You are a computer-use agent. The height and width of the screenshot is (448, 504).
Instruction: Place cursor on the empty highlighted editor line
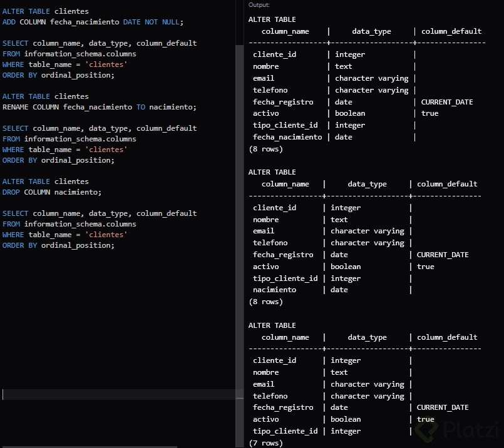click(x=118, y=394)
